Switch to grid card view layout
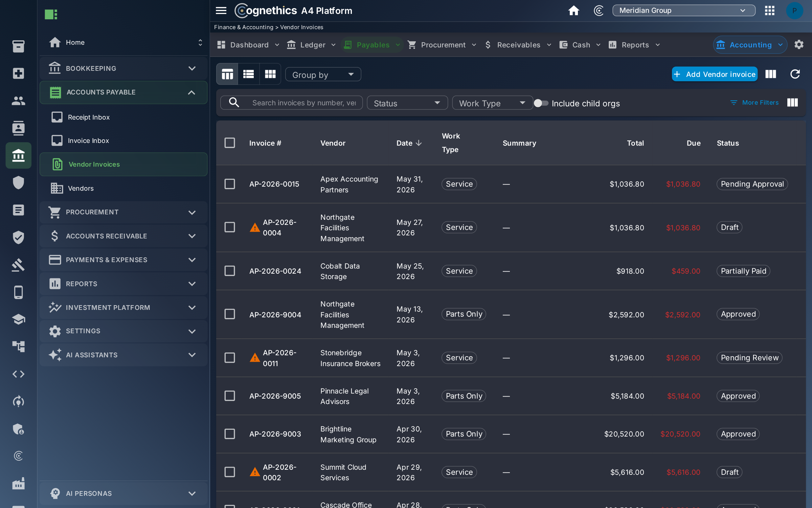This screenshot has height=508, width=812. pos(270,74)
